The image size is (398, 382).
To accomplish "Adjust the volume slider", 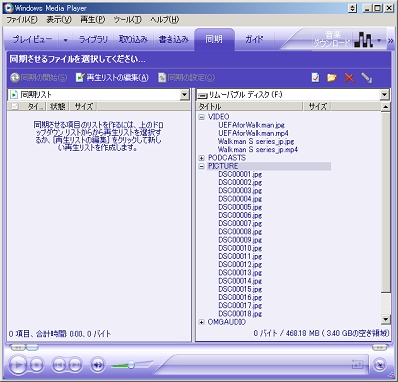I will (x=131, y=365).
